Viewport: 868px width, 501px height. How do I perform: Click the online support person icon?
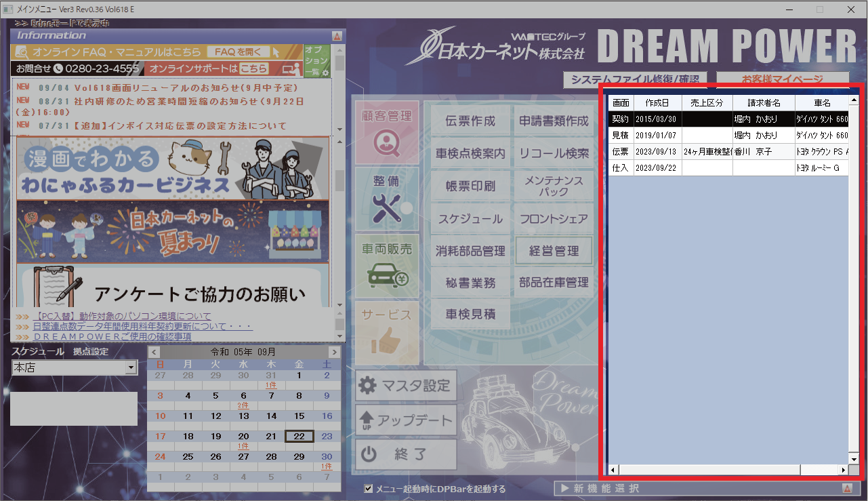[x=292, y=69]
